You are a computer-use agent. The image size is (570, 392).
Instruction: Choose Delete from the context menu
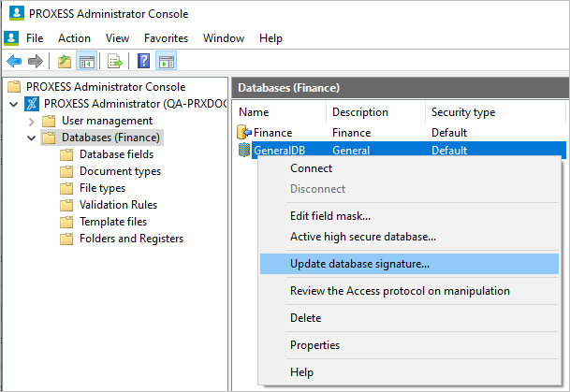tap(409, 318)
